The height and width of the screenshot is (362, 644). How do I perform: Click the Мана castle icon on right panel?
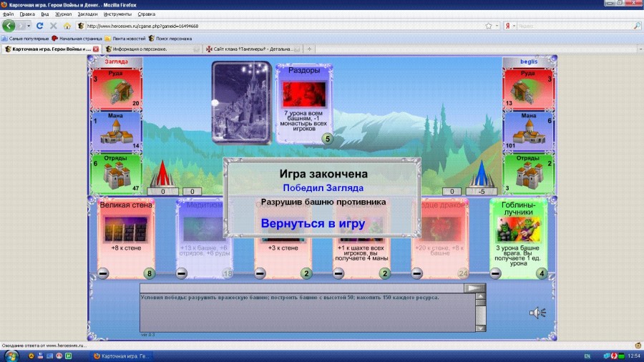(x=529, y=131)
